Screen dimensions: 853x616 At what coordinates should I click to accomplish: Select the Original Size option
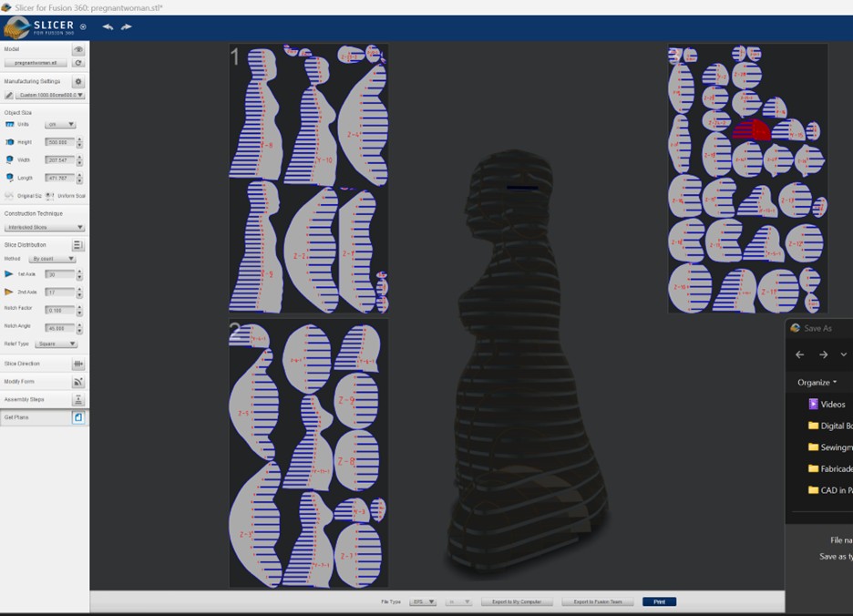[10, 196]
